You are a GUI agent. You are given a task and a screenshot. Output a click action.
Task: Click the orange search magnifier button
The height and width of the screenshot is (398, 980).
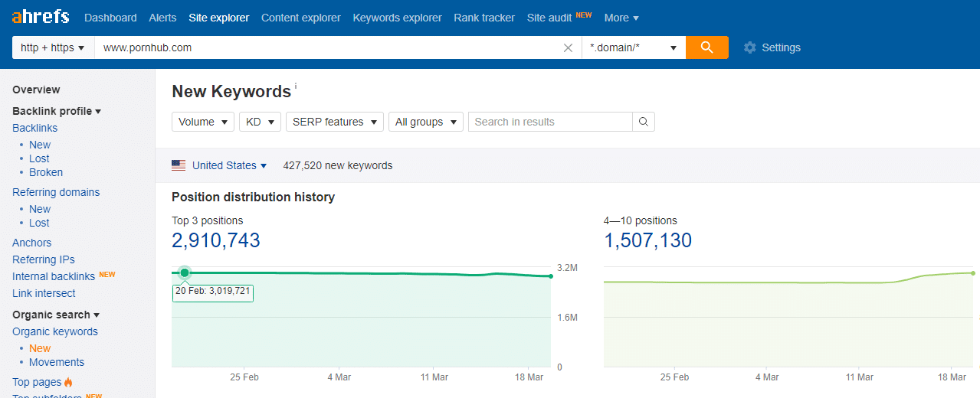pyautogui.click(x=706, y=47)
